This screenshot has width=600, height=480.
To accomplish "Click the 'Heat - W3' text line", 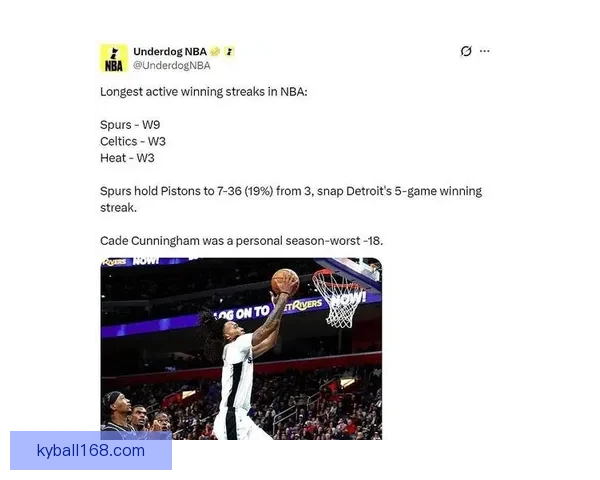I will [127, 158].
